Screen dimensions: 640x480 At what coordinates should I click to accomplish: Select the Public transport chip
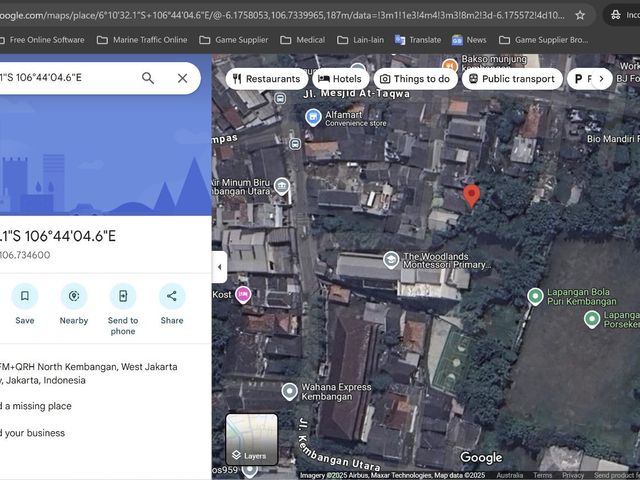coord(512,79)
